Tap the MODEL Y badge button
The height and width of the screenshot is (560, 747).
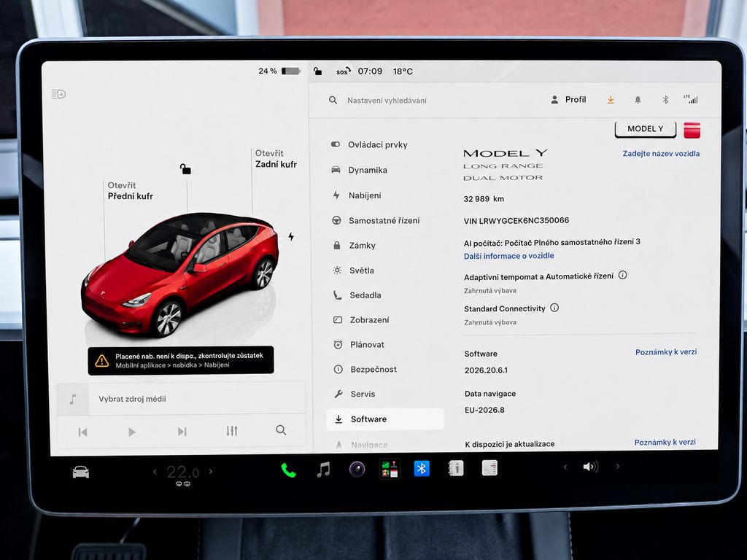tap(646, 129)
